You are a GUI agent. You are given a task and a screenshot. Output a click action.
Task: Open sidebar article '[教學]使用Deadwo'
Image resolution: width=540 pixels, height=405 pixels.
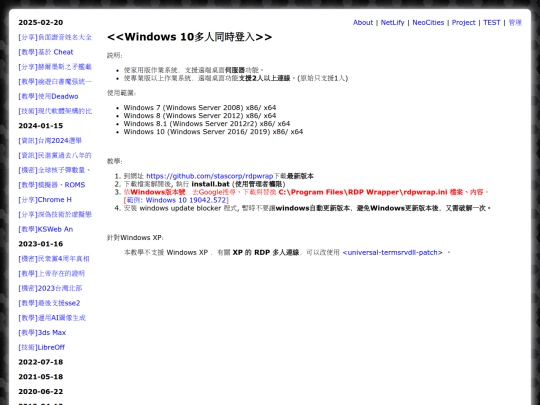click(x=48, y=96)
